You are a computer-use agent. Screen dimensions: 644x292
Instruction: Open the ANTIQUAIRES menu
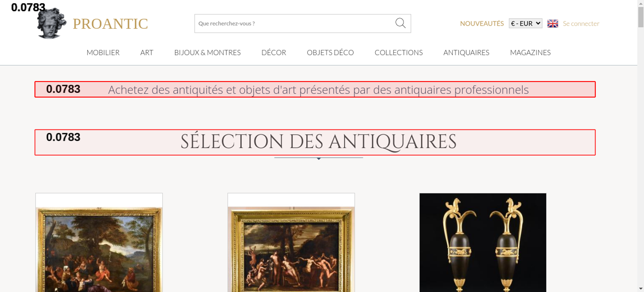point(466,52)
